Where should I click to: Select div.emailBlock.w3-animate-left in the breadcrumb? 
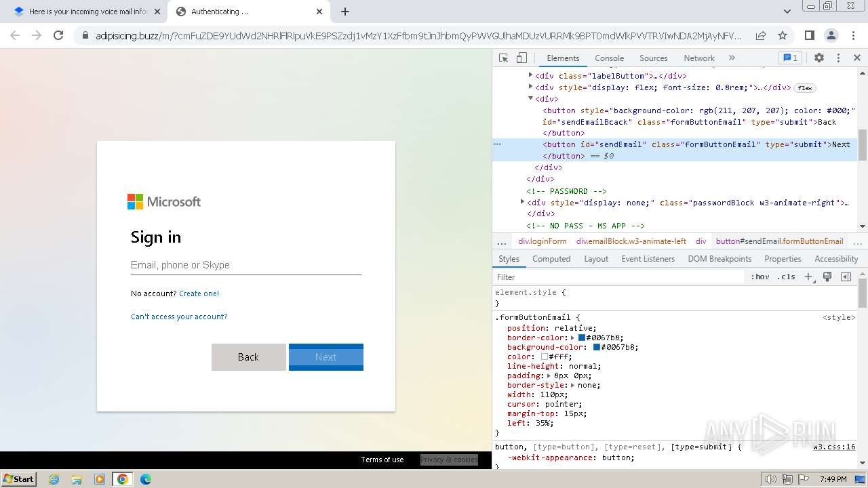(631, 241)
